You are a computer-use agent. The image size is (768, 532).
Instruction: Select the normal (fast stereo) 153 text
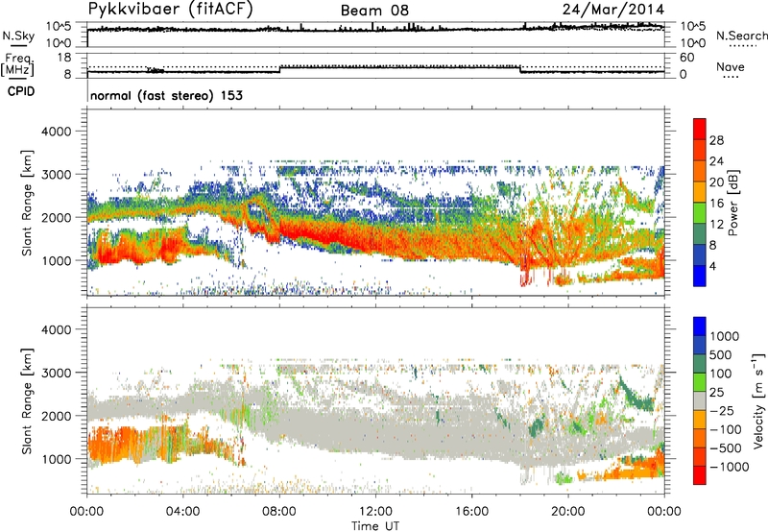point(166,95)
